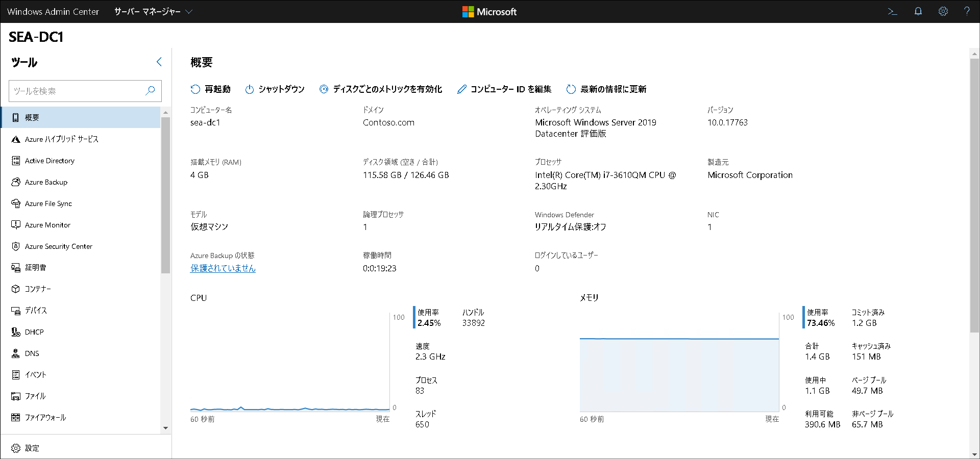This screenshot has width=980, height=459.
Task: Open the Azure File Sync tool
Action: (x=48, y=203)
